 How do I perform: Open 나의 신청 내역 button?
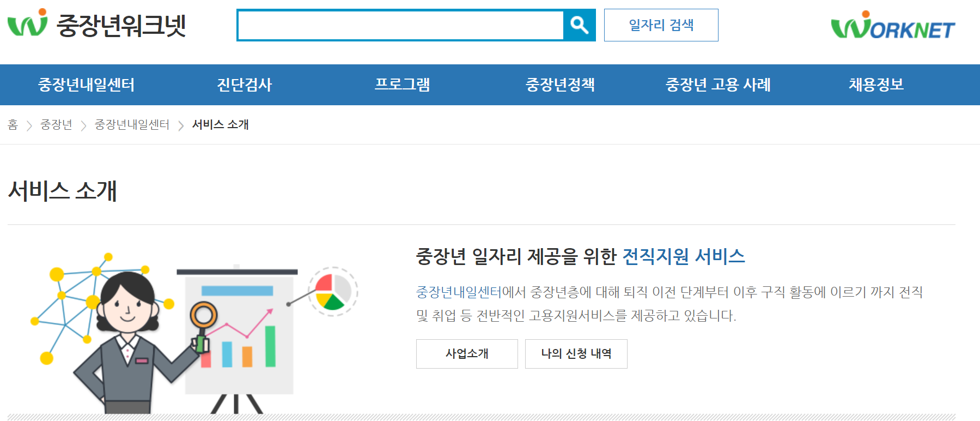[576, 354]
